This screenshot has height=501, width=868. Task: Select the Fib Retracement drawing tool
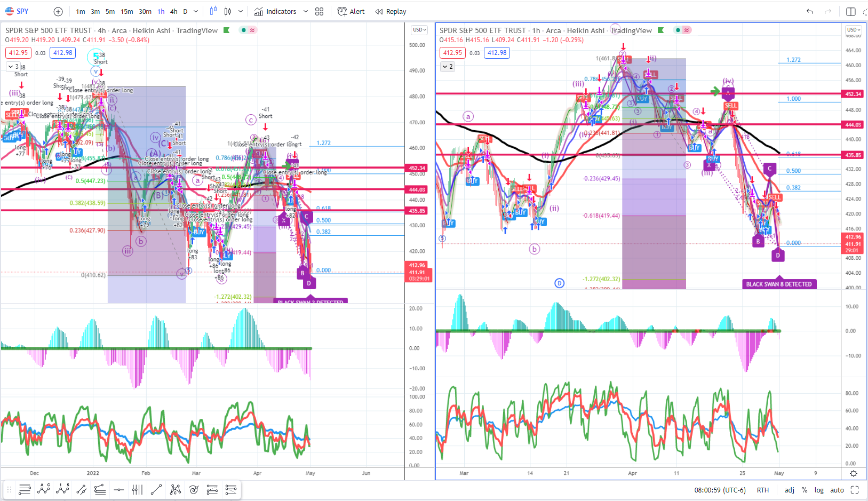click(25, 489)
